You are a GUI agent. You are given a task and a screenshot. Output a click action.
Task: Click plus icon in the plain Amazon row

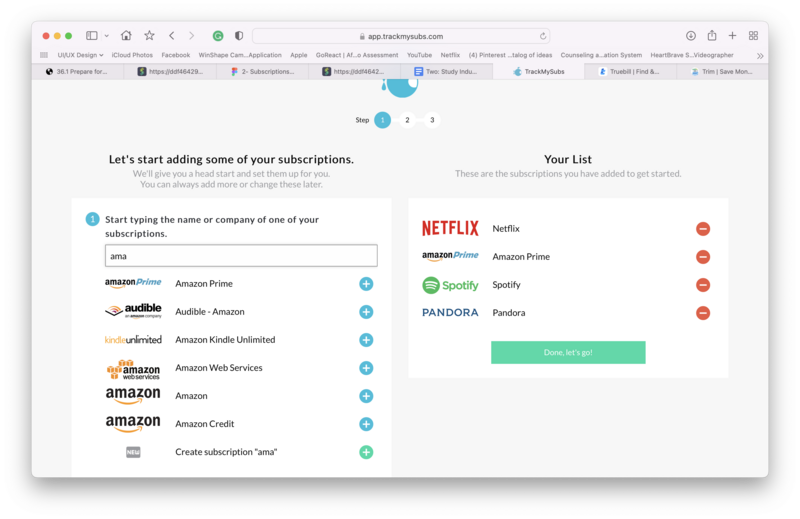pyautogui.click(x=366, y=396)
